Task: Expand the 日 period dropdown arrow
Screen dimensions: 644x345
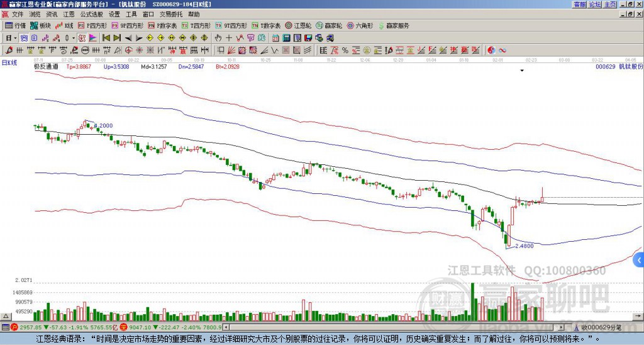Action: (x=15, y=38)
